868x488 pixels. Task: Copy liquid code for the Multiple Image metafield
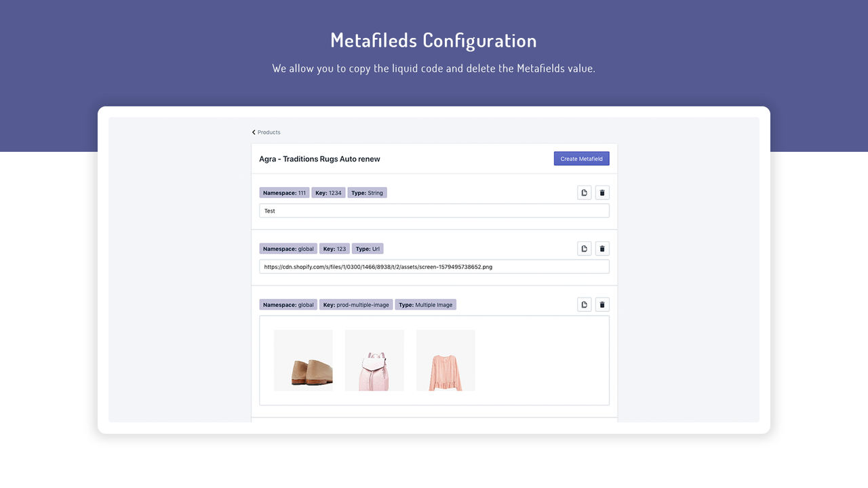pyautogui.click(x=584, y=304)
